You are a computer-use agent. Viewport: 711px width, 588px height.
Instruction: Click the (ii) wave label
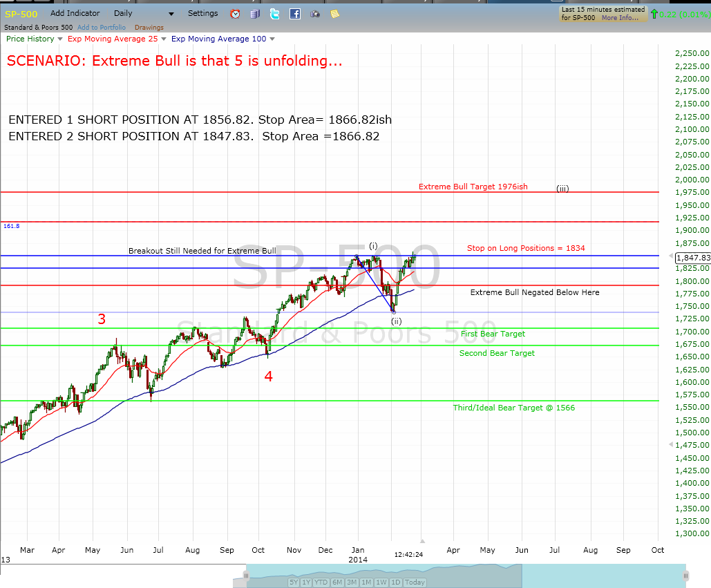point(397,321)
